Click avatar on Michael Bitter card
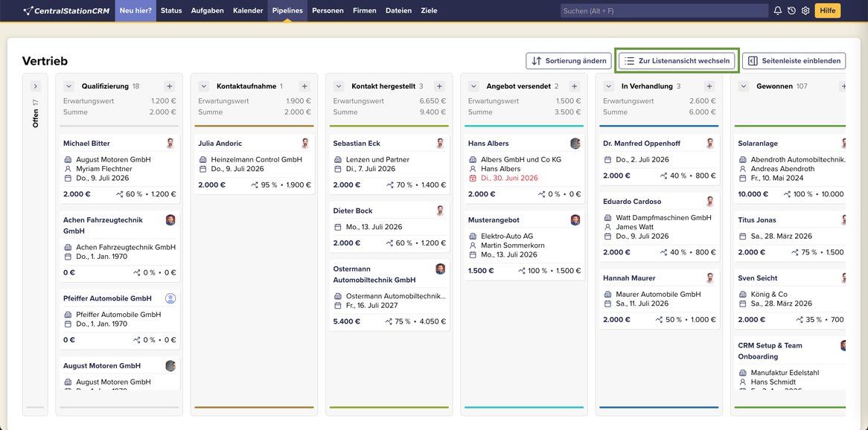 point(170,144)
